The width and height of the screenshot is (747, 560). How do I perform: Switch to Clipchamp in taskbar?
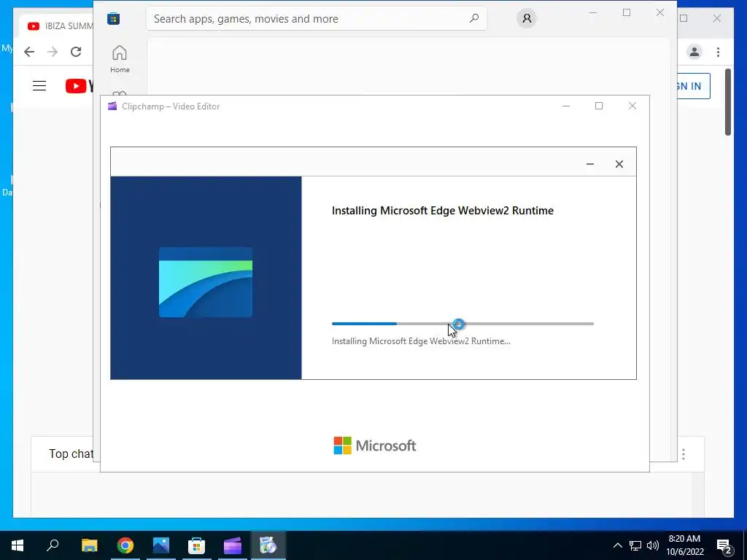click(233, 545)
